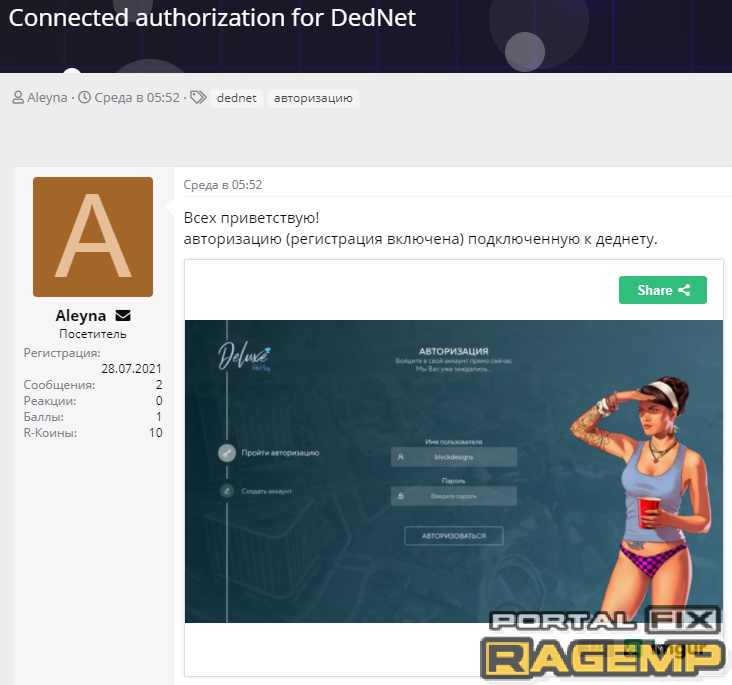
Task: Open Aleyna author link in thread header
Action: point(47,98)
